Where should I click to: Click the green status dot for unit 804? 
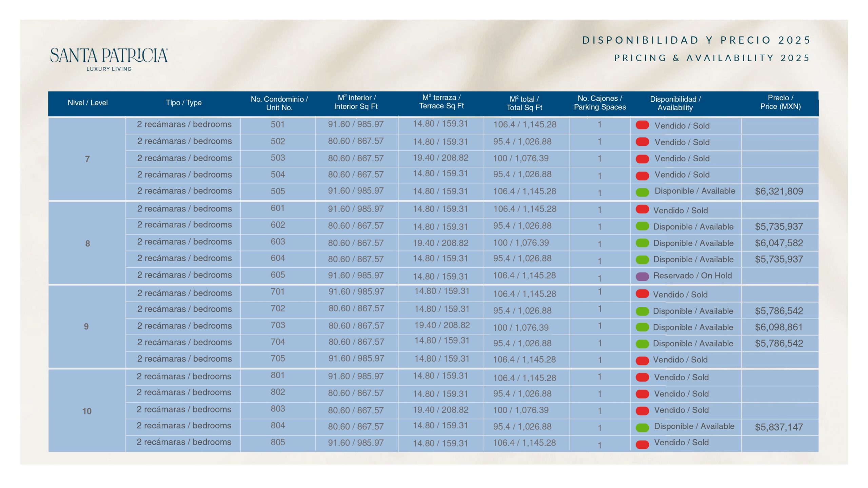tap(642, 427)
